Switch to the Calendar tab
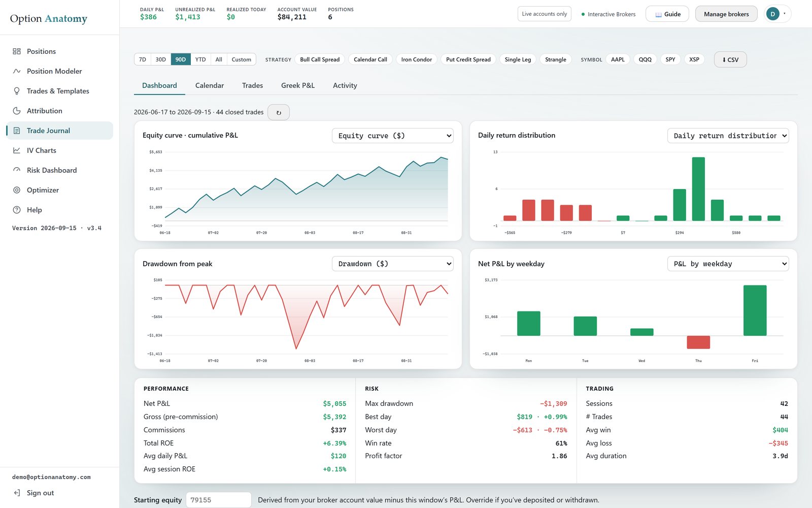This screenshot has height=508, width=812. [x=210, y=85]
